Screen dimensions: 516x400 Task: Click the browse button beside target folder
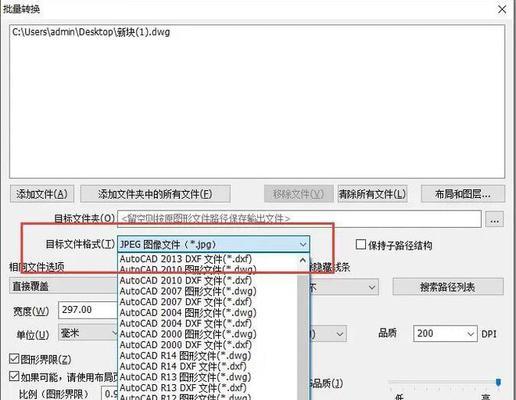pos(494,219)
